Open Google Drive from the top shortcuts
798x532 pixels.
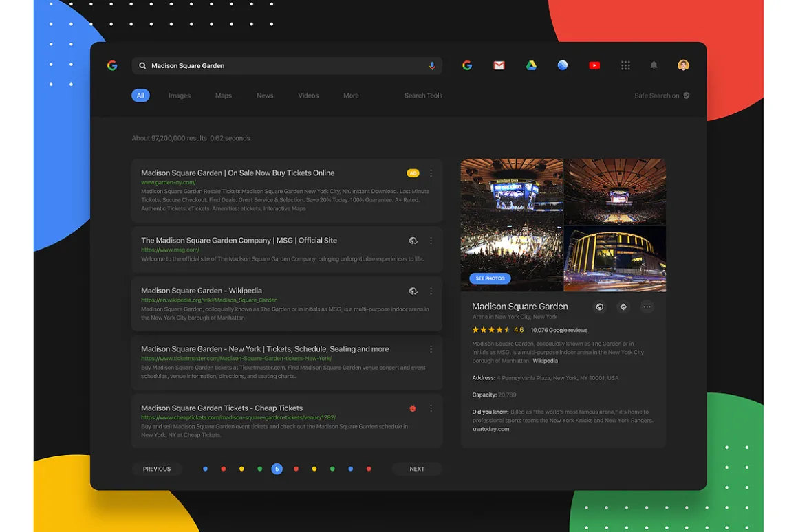[531, 65]
